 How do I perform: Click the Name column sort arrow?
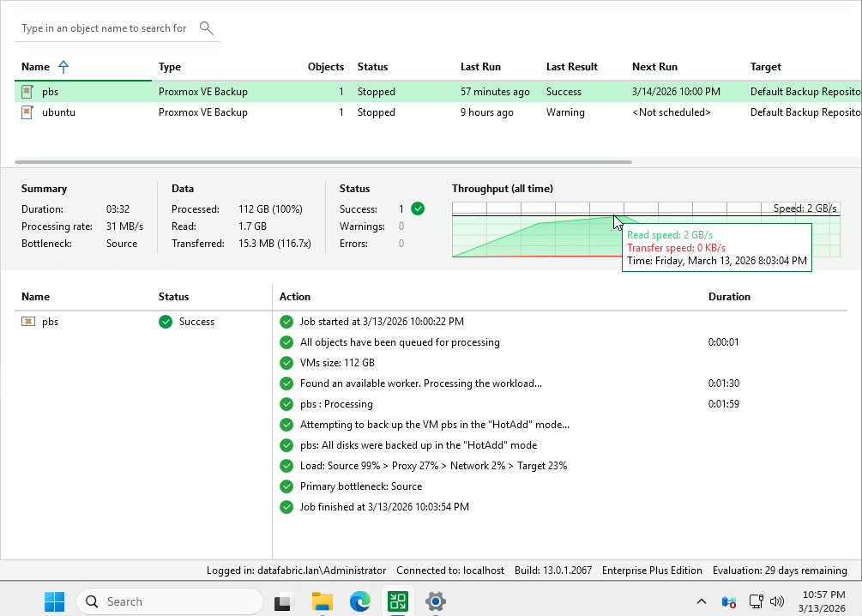[63, 67]
